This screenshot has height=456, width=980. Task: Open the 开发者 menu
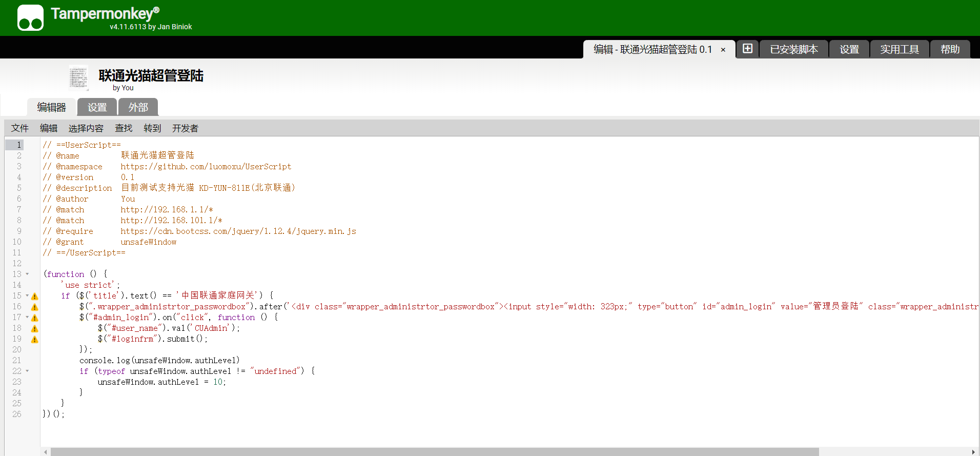(x=185, y=128)
